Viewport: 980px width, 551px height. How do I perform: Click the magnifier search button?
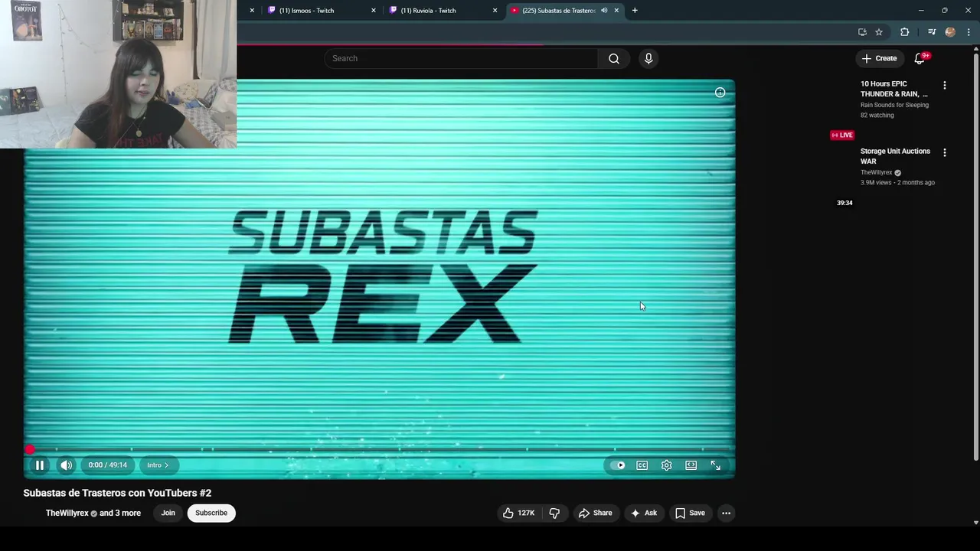(x=614, y=58)
